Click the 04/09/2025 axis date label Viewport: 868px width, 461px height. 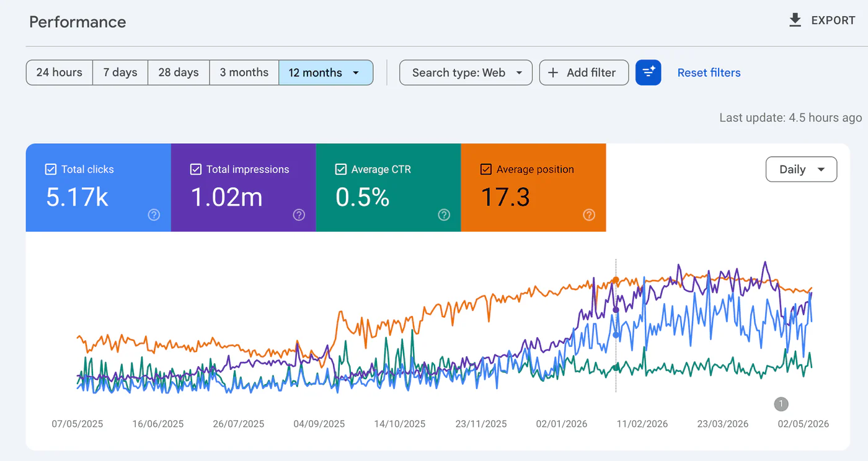(x=319, y=424)
